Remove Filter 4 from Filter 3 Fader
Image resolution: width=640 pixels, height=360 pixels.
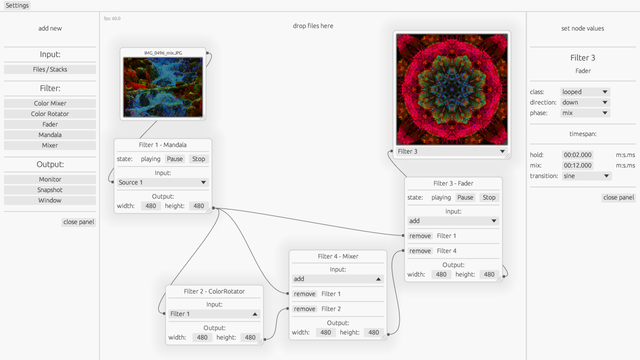420,251
